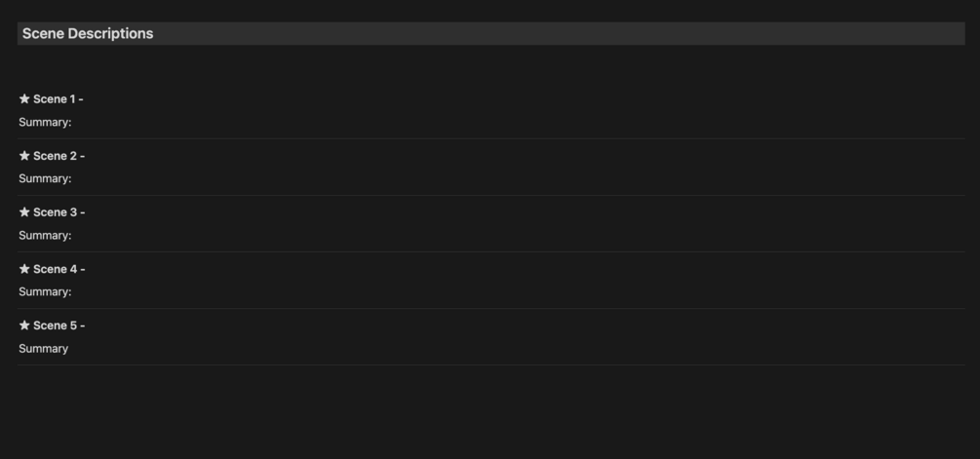980x459 pixels.
Task: Click the star icon beside Scene 2
Action: 24,156
